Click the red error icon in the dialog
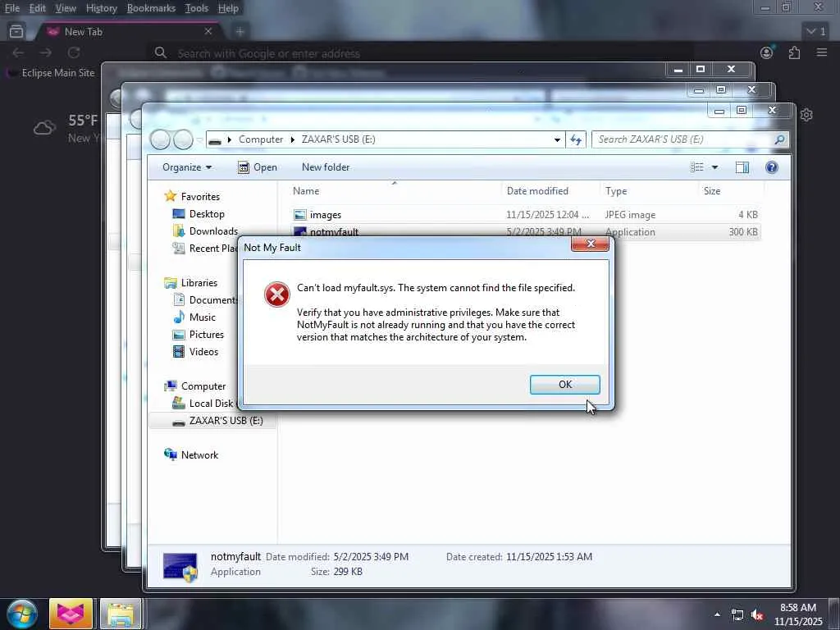Screen dimensions: 840x630 (277, 294)
